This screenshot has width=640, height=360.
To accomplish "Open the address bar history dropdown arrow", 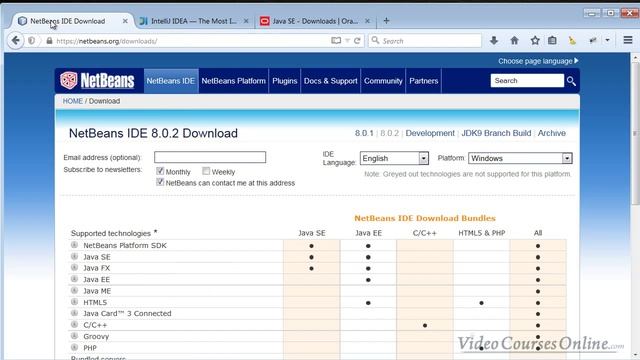I will pyautogui.click(x=347, y=41).
